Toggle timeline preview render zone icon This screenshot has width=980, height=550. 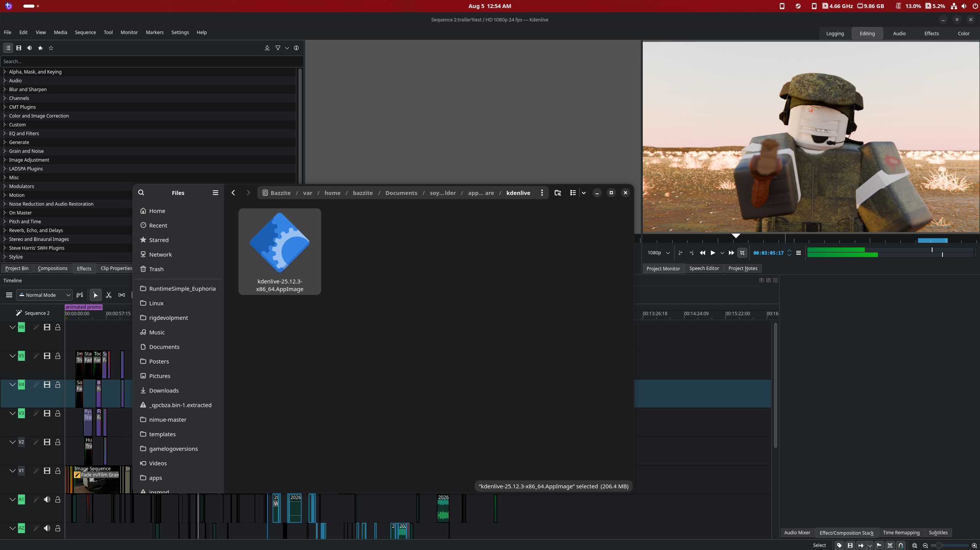80,295
